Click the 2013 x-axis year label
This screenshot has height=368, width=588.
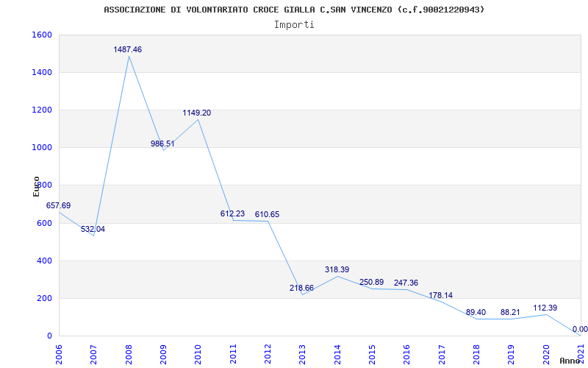(302, 355)
